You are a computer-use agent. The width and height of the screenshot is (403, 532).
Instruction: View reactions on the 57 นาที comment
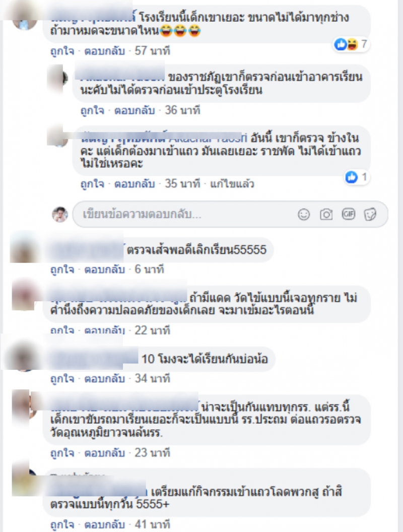pos(351,44)
